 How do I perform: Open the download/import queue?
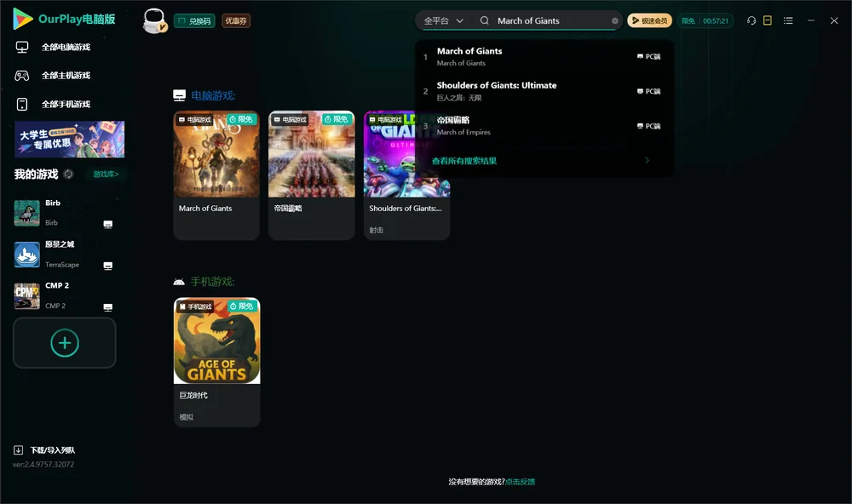point(44,450)
